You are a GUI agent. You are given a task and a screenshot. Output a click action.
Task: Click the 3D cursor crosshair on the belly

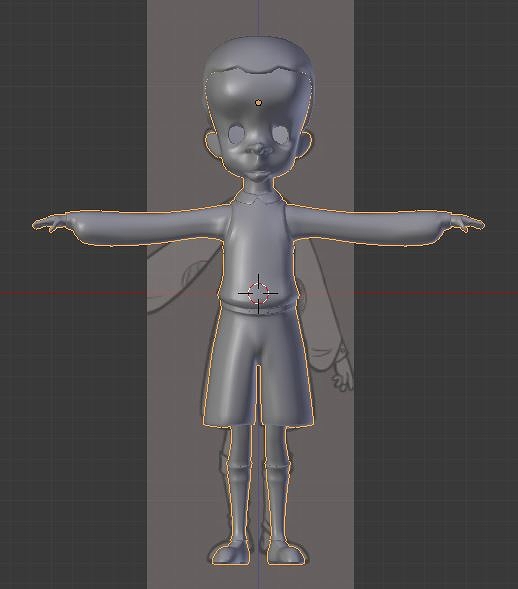pyautogui.click(x=258, y=293)
